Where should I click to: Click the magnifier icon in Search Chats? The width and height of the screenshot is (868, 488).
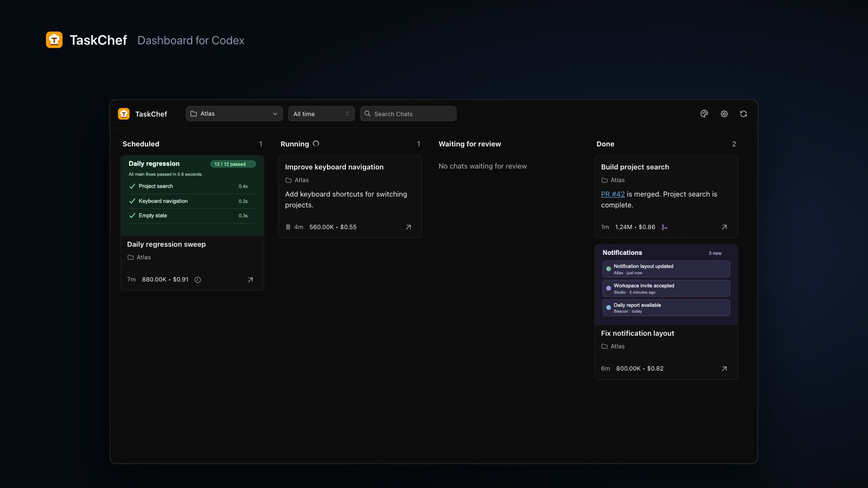(368, 114)
